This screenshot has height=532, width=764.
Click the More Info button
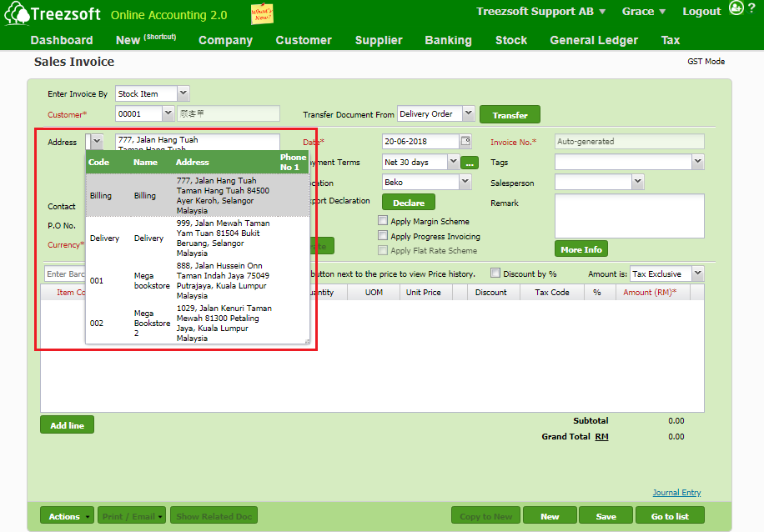click(581, 249)
